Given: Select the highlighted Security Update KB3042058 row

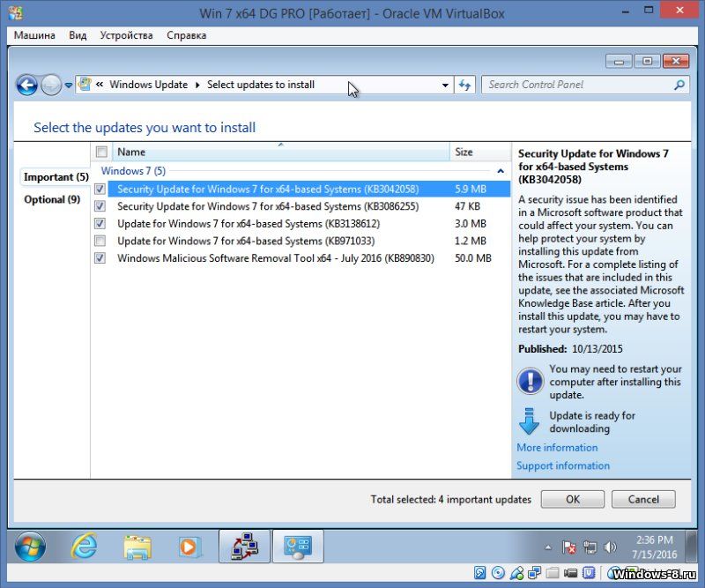Looking at the screenshot, I should pos(302,189).
